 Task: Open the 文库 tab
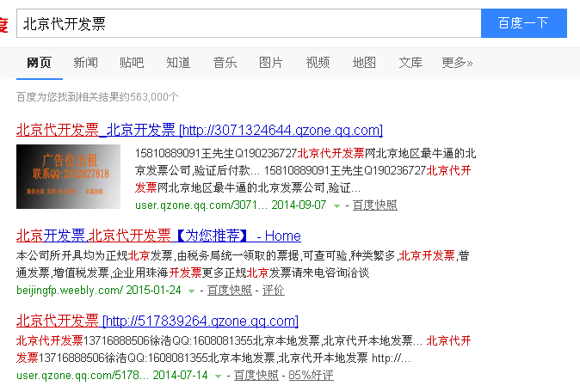coord(410,63)
